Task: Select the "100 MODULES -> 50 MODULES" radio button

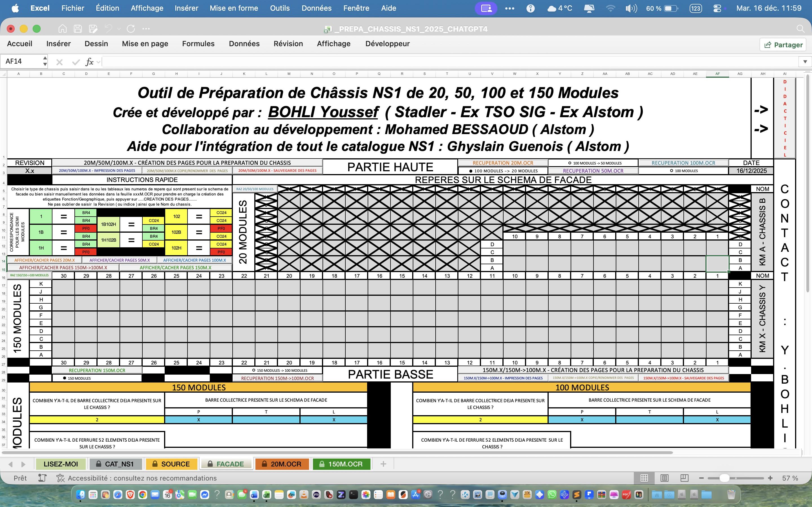Action: pyautogui.click(x=570, y=163)
